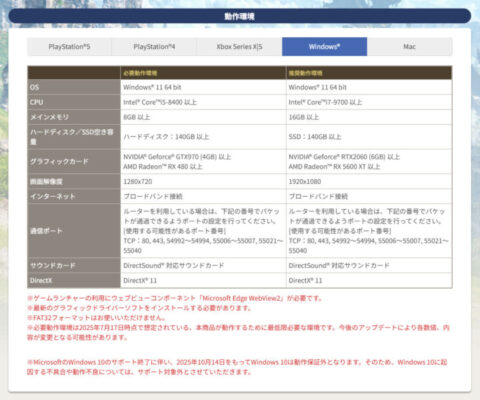Click the 画面解像度 row label
The width and height of the screenshot is (480, 400).
74,181
